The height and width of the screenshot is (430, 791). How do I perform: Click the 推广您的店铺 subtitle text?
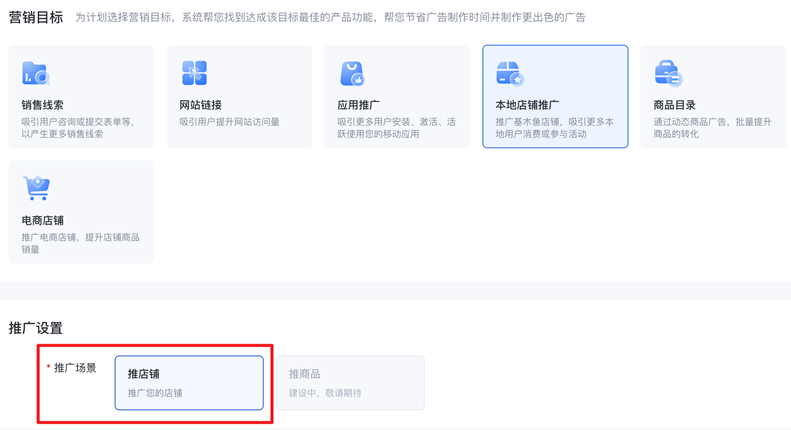pyautogui.click(x=155, y=393)
